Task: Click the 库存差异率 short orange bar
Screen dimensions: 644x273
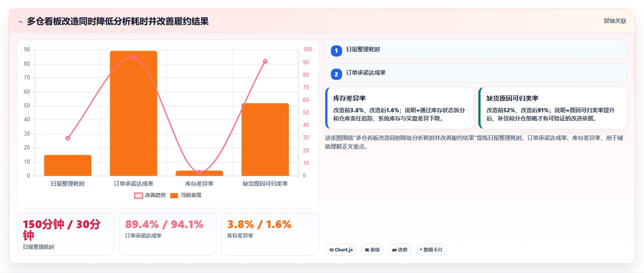Action: (x=199, y=173)
